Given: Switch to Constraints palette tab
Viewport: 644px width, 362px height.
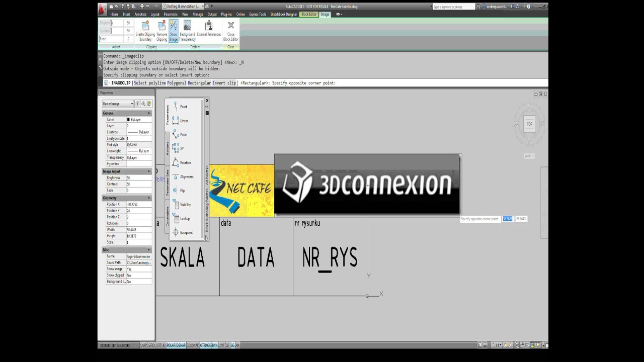Looking at the screenshot, I should click(168, 216).
